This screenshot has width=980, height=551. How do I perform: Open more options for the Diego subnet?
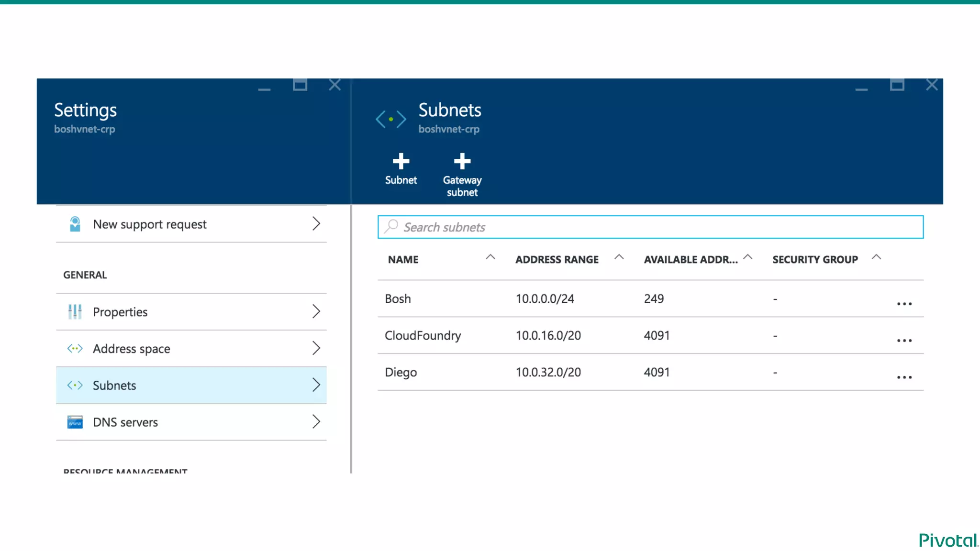point(904,377)
